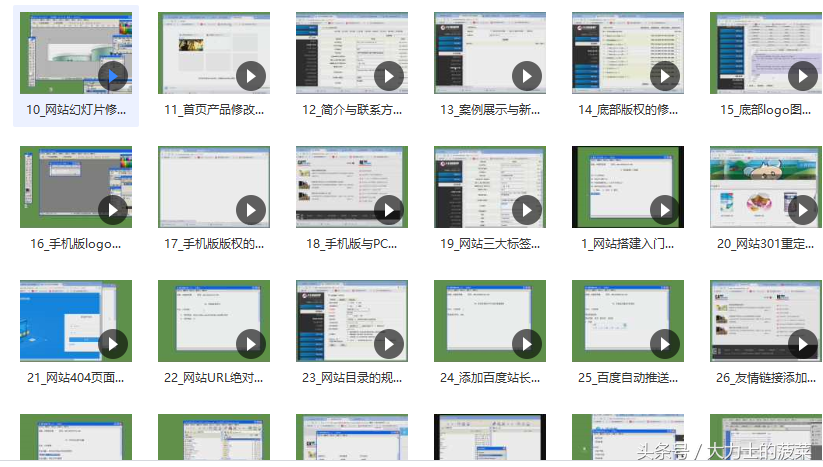Open thumbnail of 23_网站目录的规 video
Screen dimensions: 823x467
pos(352,321)
